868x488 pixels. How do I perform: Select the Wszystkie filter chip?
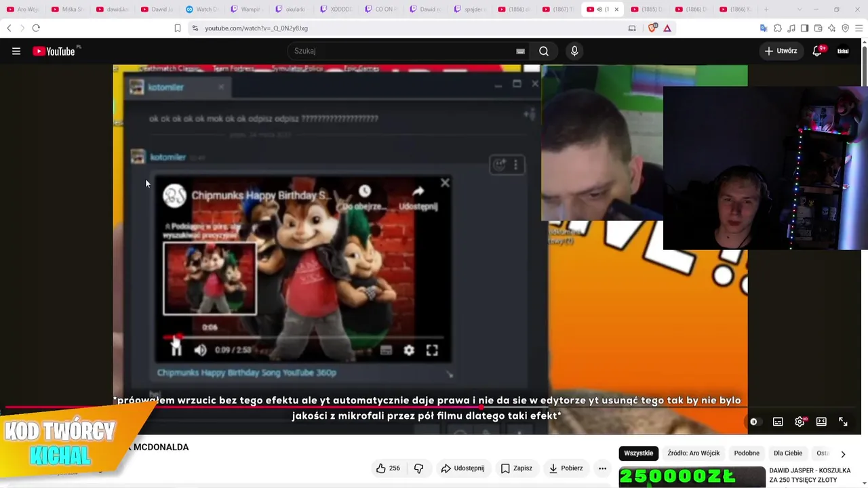click(639, 453)
